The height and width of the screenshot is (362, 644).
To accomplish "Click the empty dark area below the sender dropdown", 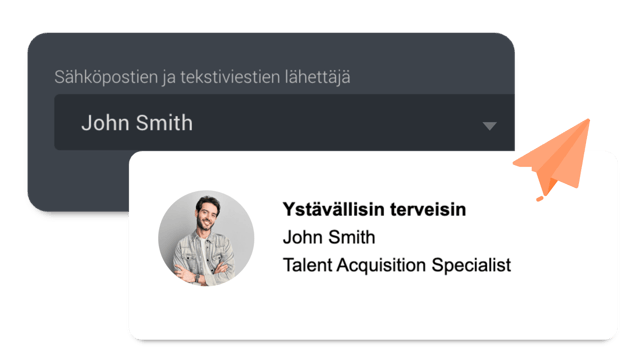I will click(x=78, y=179).
